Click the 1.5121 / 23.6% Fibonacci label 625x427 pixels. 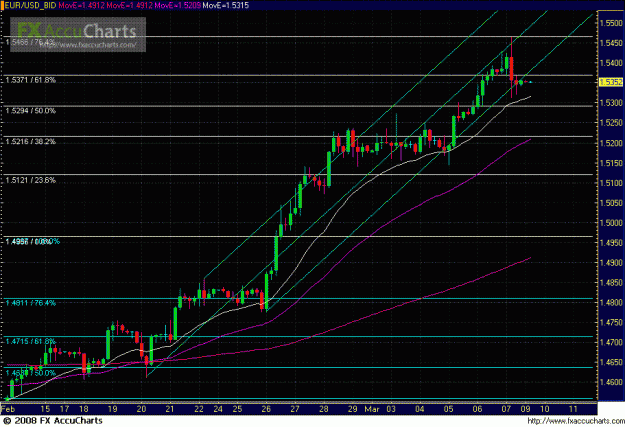point(31,180)
